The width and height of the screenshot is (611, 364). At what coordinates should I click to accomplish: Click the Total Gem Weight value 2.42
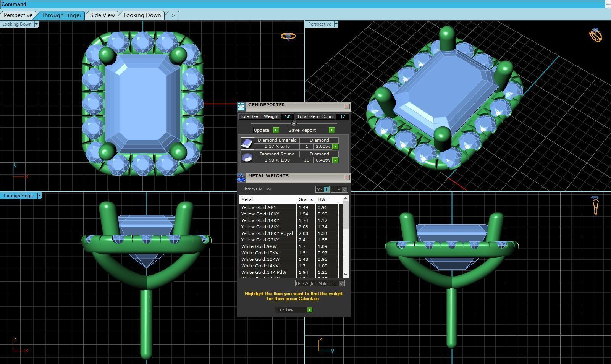point(288,117)
